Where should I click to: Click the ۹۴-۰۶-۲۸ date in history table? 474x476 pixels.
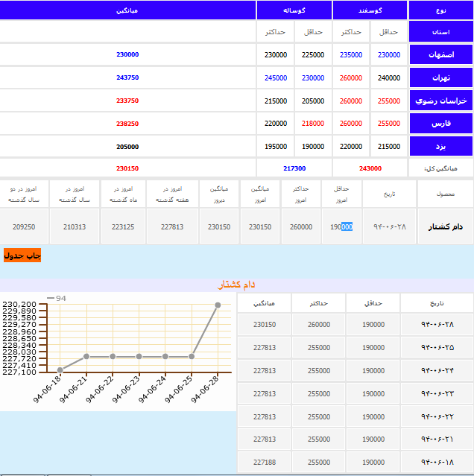[x=437, y=324]
